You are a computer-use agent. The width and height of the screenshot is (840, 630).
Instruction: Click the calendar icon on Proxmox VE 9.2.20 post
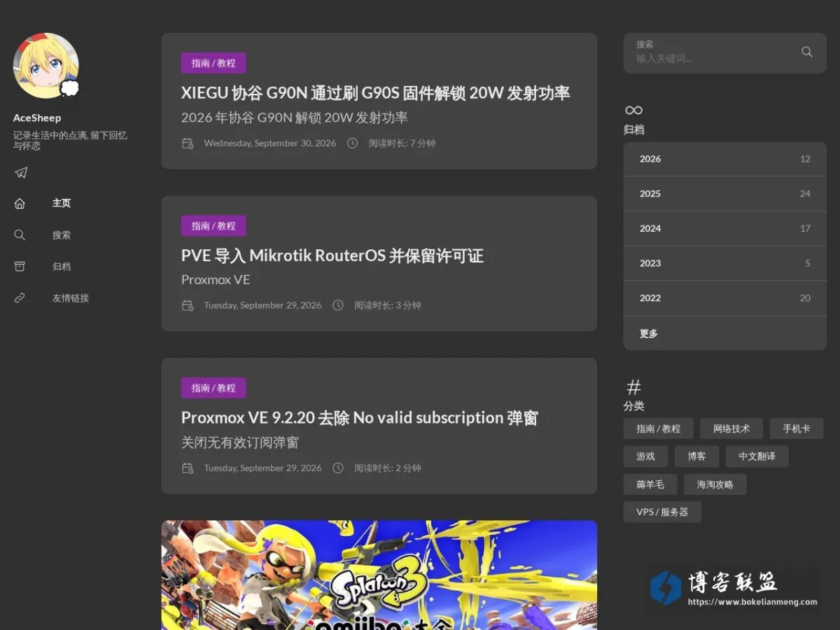pyautogui.click(x=188, y=468)
